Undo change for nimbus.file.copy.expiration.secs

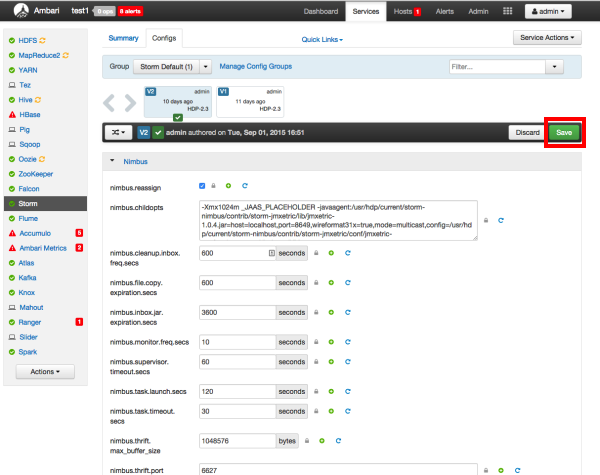(x=348, y=282)
